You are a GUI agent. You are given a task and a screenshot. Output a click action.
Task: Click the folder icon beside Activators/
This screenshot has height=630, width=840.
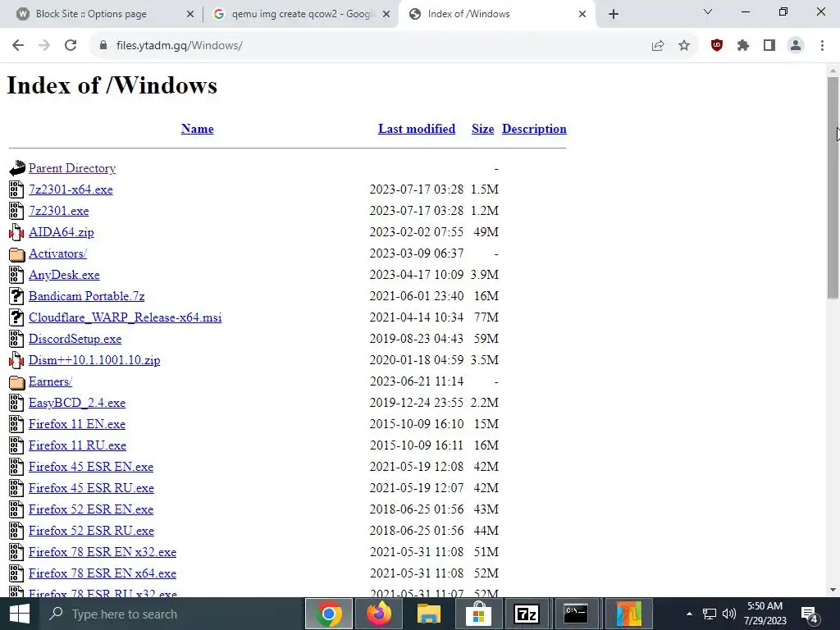[16, 253]
